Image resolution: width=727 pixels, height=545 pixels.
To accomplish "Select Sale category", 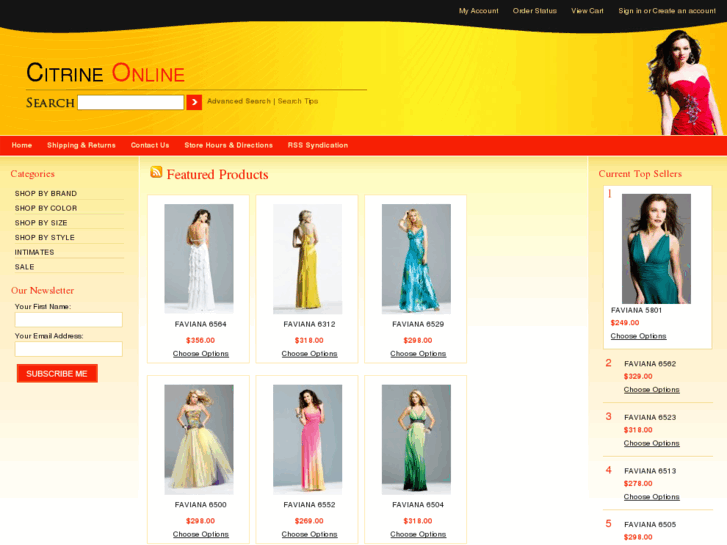I will point(24,267).
